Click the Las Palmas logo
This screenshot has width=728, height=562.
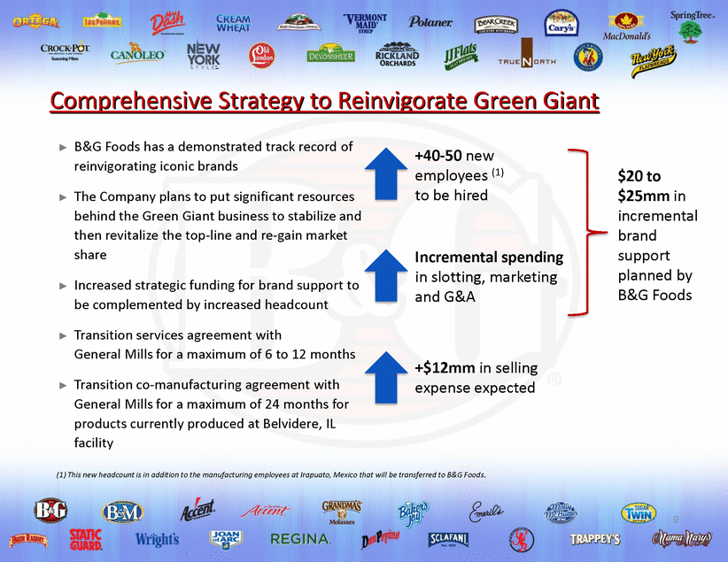point(102,21)
